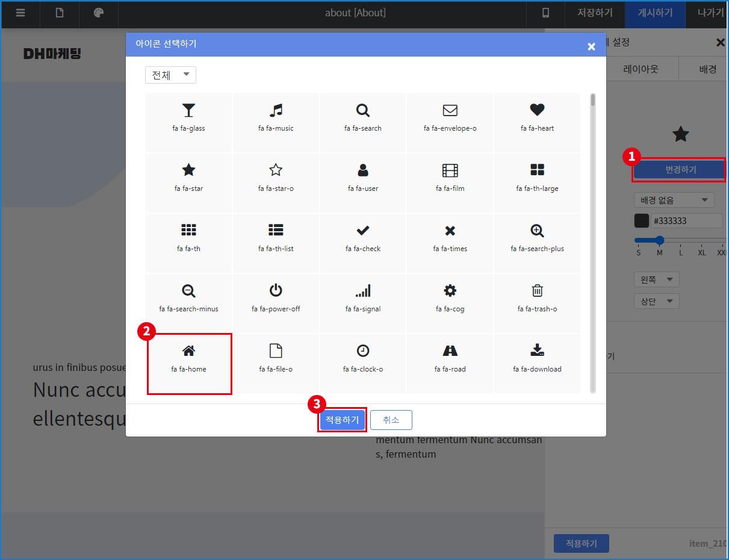Viewport: 729px width, 560px height.
Task: Select the fa-envelope-o icon
Action: tap(450, 117)
